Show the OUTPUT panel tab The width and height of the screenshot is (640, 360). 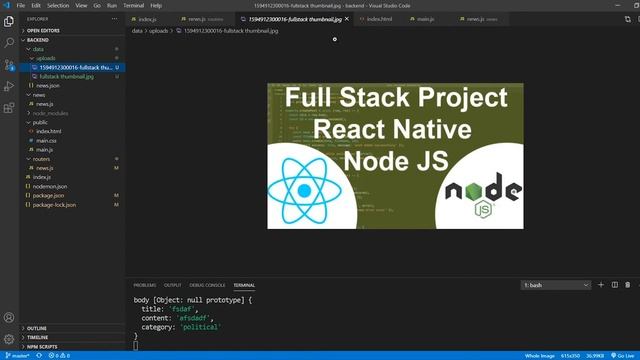[172, 285]
